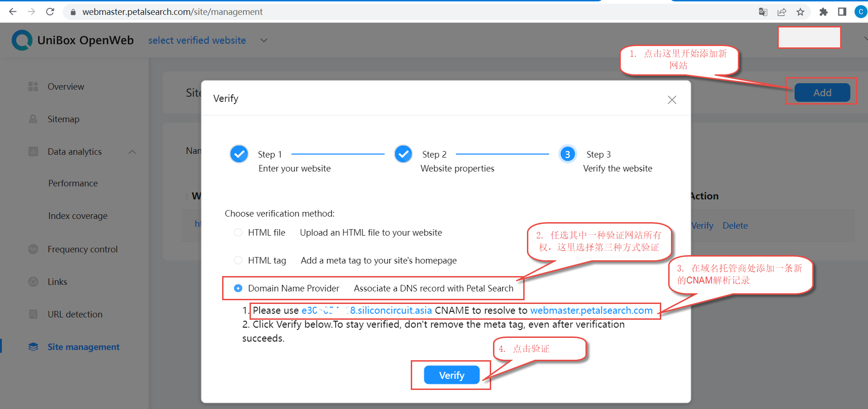Click the UniBox OpenWeb logo
The height and width of the screenshot is (409, 868).
point(22,40)
